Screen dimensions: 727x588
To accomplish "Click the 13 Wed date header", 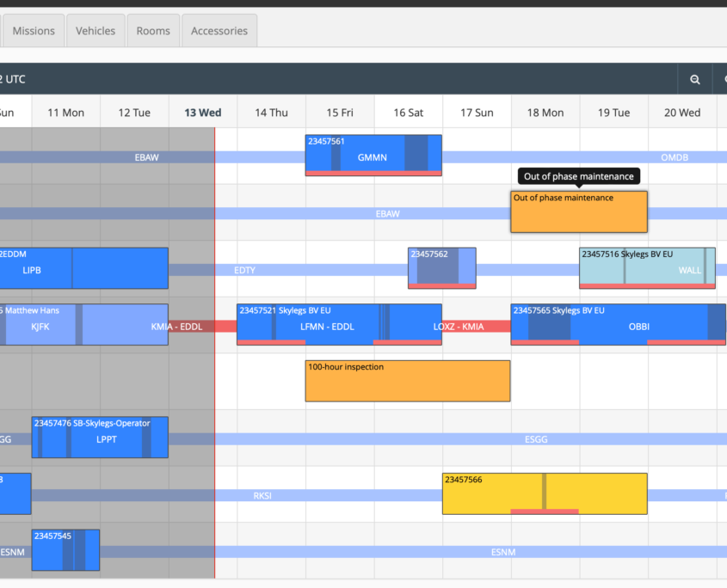I will tap(203, 113).
